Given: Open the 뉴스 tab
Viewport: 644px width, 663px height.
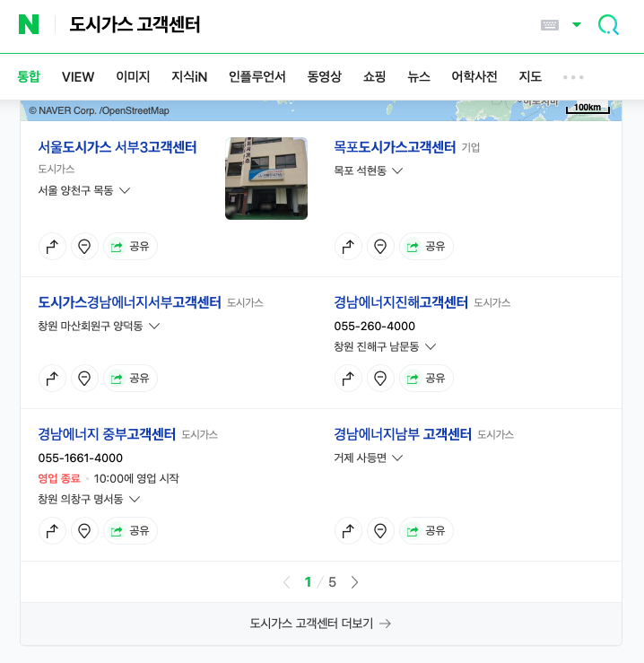Looking at the screenshot, I should click(x=419, y=76).
